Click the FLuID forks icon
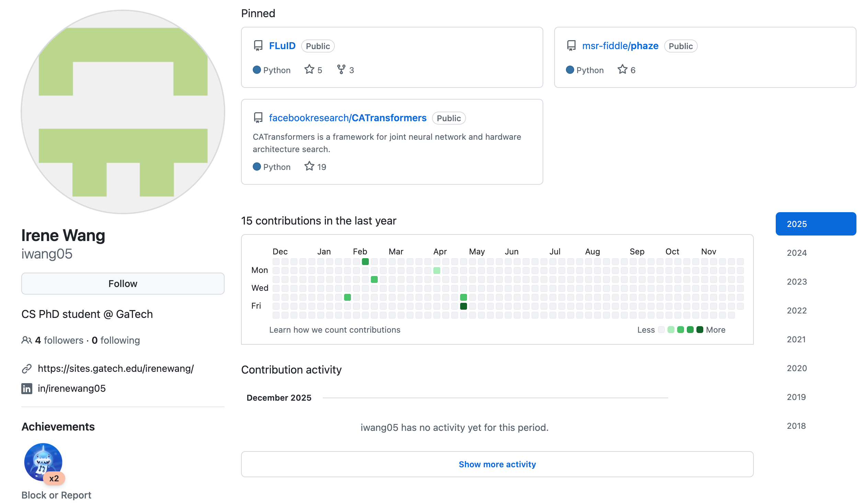The width and height of the screenshot is (864, 504). click(x=341, y=70)
